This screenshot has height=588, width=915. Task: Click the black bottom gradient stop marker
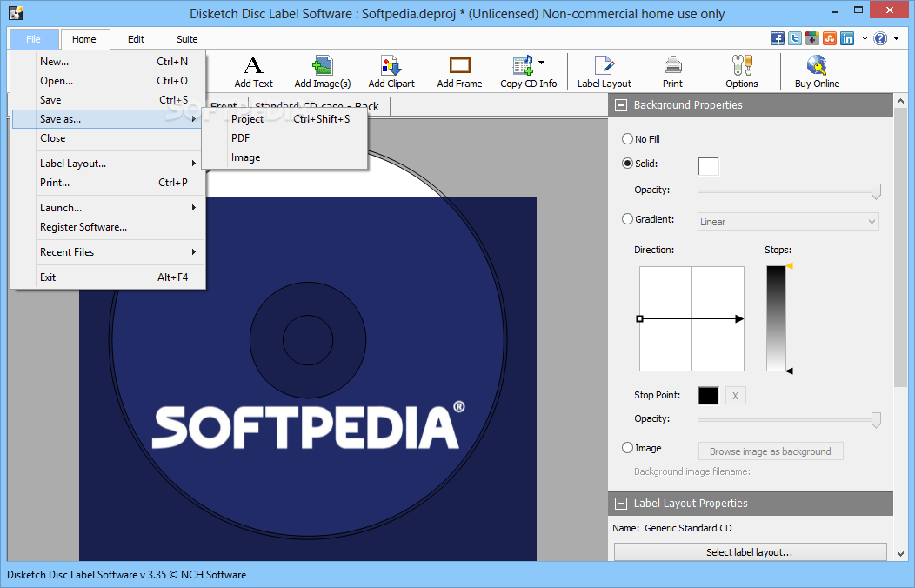[x=790, y=371]
